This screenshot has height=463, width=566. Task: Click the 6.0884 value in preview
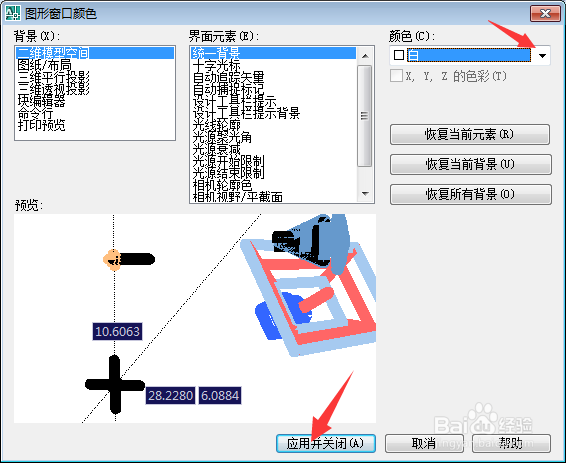click(x=220, y=396)
